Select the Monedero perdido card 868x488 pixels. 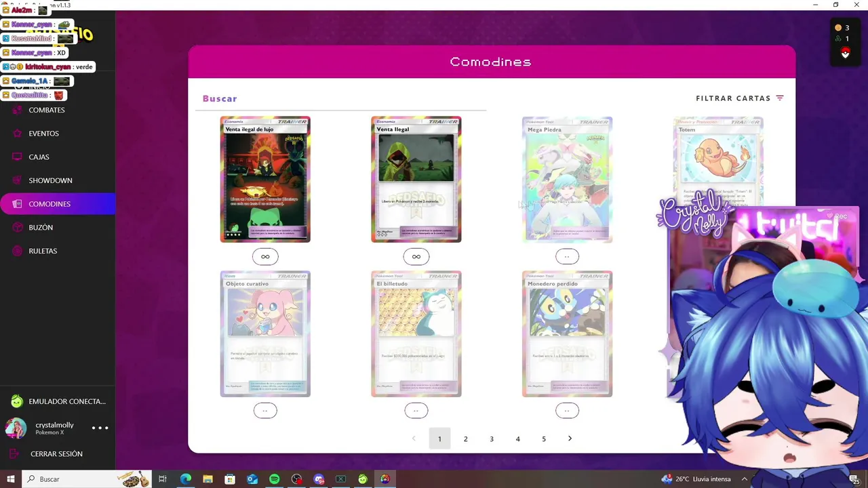click(x=567, y=333)
